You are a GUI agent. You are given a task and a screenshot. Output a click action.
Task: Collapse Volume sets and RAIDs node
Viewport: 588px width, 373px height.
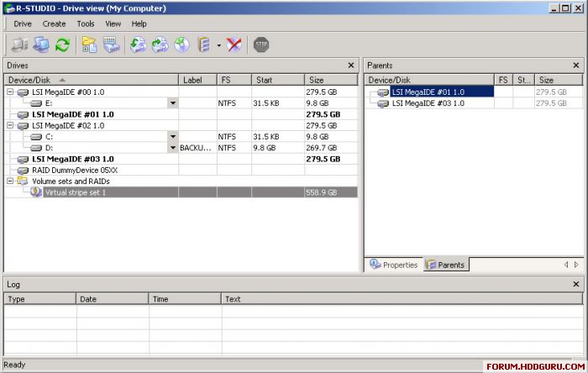pyautogui.click(x=10, y=181)
